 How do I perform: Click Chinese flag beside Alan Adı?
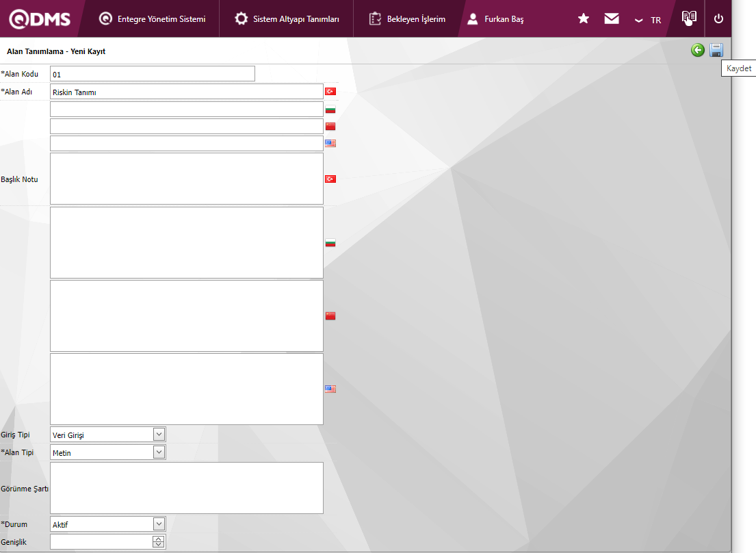tap(330, 127)
